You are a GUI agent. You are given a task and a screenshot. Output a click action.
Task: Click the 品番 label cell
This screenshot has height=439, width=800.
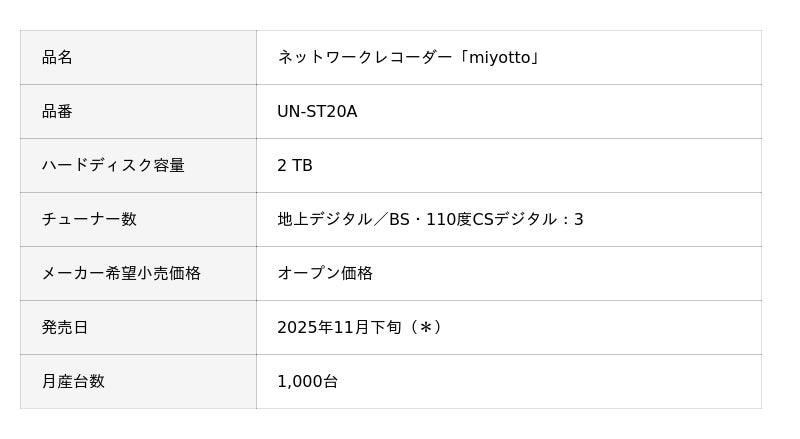(x=58, y=112)
